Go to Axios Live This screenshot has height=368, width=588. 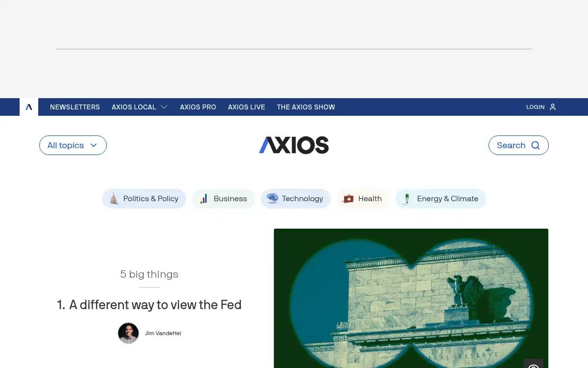coord(246,107)
